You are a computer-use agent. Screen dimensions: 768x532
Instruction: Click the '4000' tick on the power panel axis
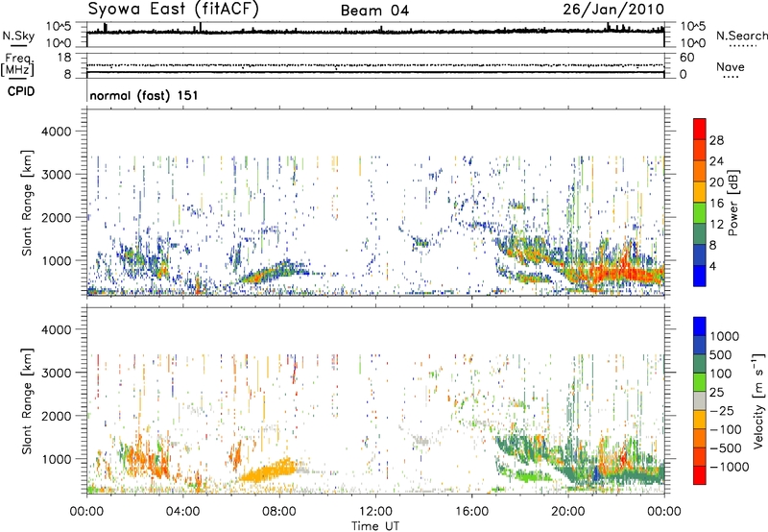coord(57,132)
